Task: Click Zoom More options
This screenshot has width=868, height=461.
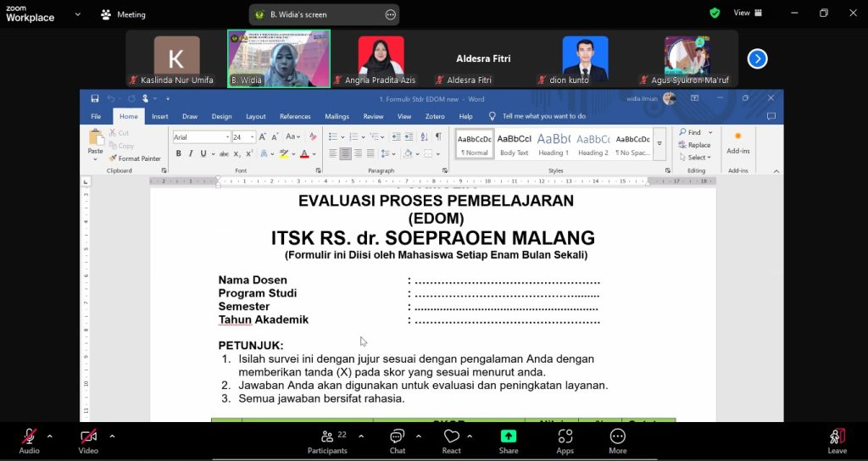Action: click(618, 442)
